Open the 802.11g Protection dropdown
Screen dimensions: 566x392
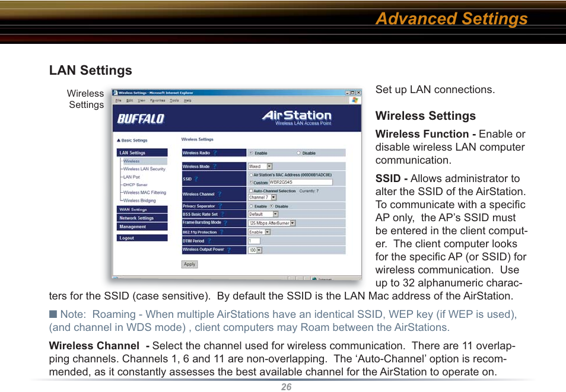point(259,232)
